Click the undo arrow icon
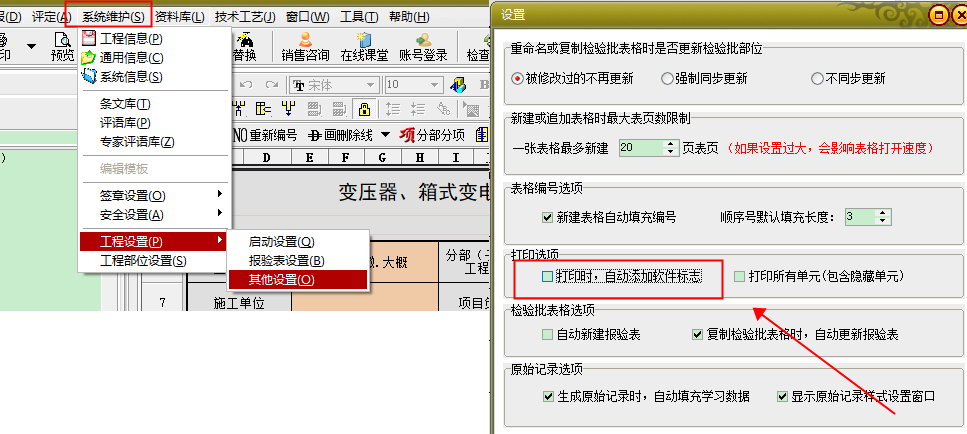The height and width of the screenshot is (434, 967). pos(246,84)
